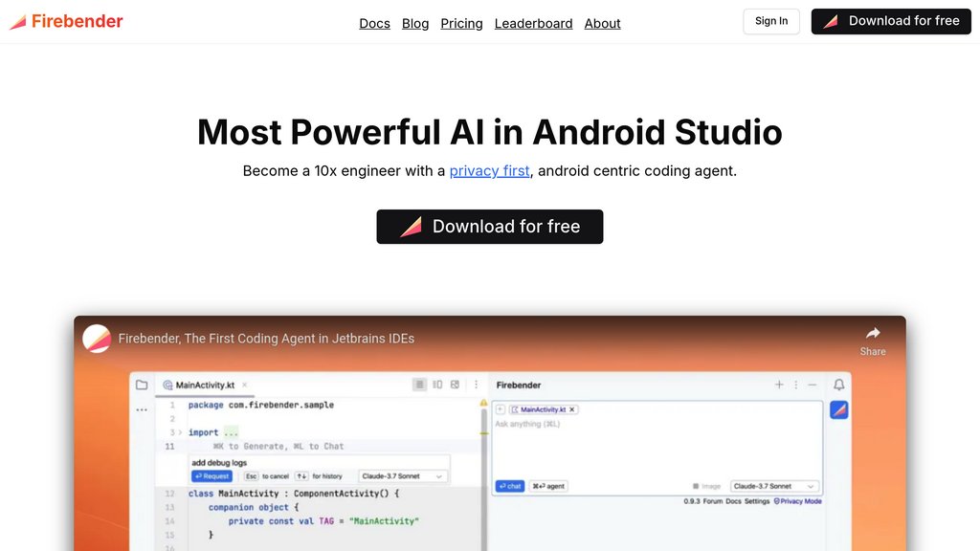This screenshot has height=551, width=980.
Task: Go to Blog in the navigation bar
Action: pos(415,24)
